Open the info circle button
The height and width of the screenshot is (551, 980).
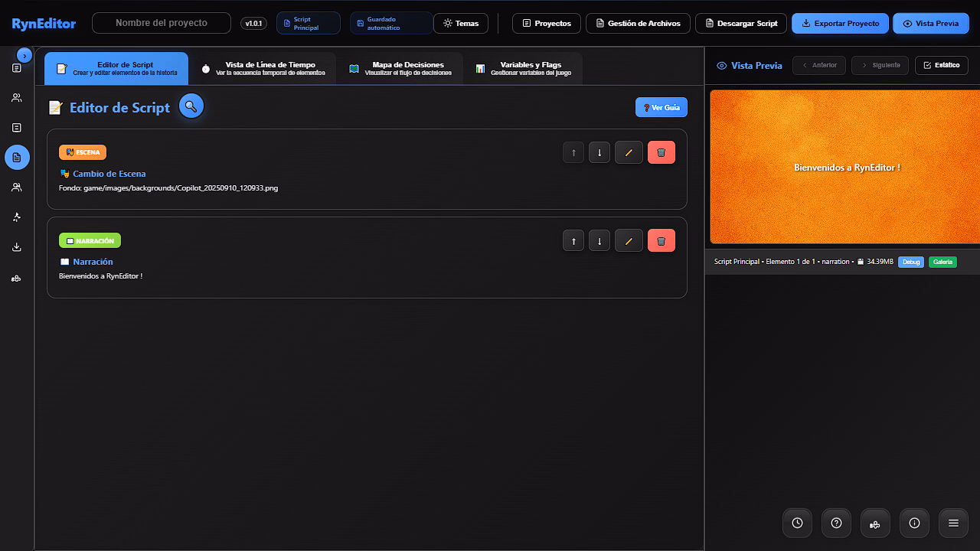click(914, 523)
